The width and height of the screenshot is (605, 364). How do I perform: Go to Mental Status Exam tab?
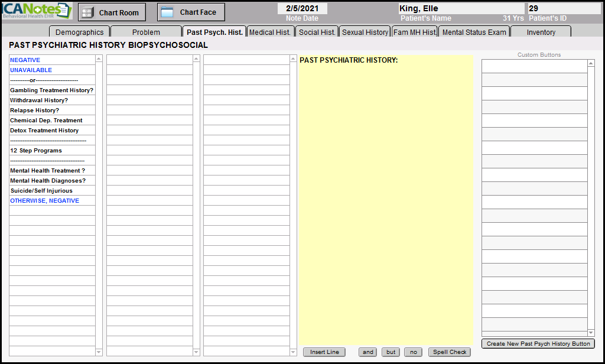coord(474,32)
